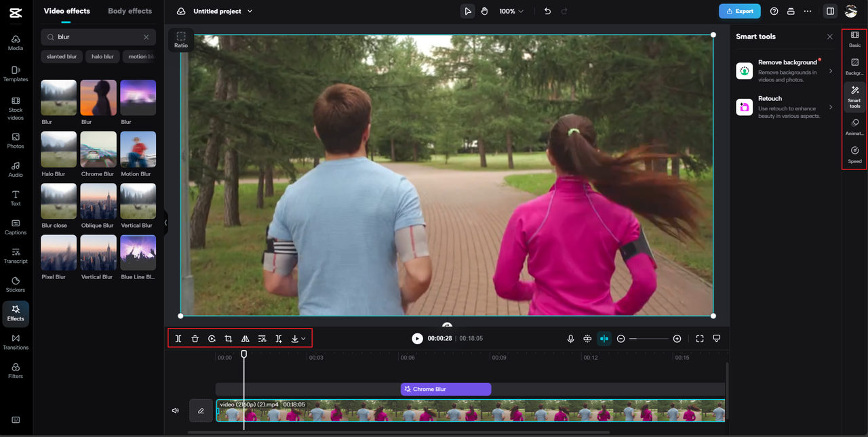Toggle the highlighted snapping button on timeline

click(604, 339)
